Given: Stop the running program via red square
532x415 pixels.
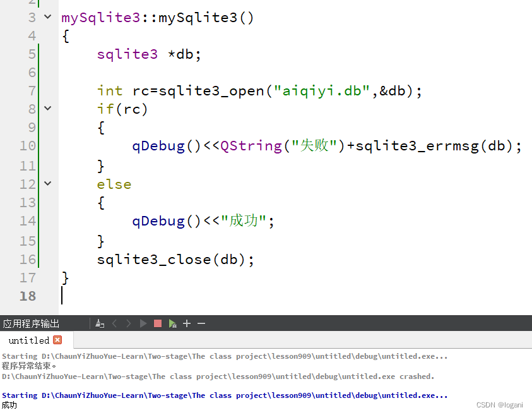Looking at the screenshot, I should pos(157,323).
